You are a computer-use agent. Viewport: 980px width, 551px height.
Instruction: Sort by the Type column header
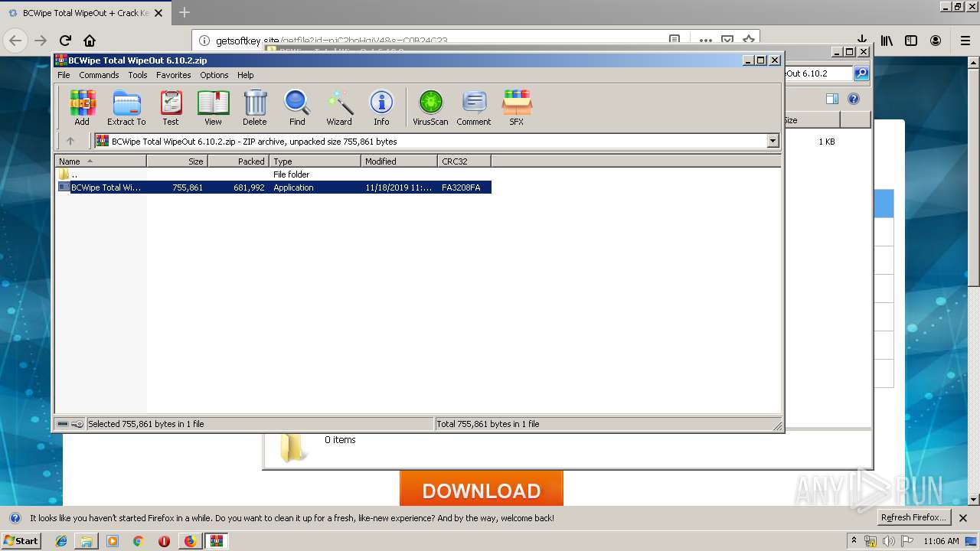(315, 161)
